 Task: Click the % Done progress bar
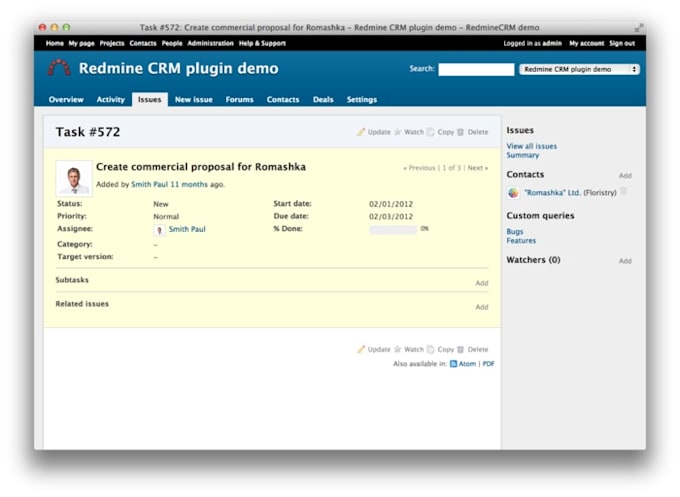tap(393, 230)
